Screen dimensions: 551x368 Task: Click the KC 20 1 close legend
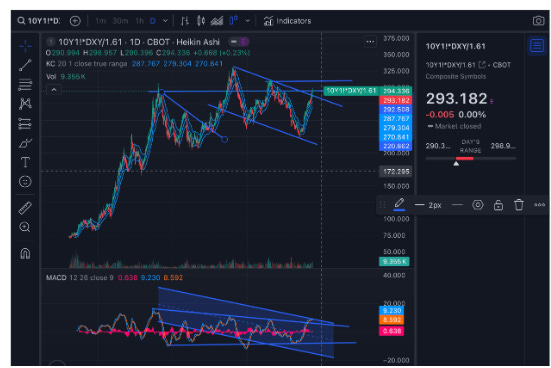coord(86,64)
